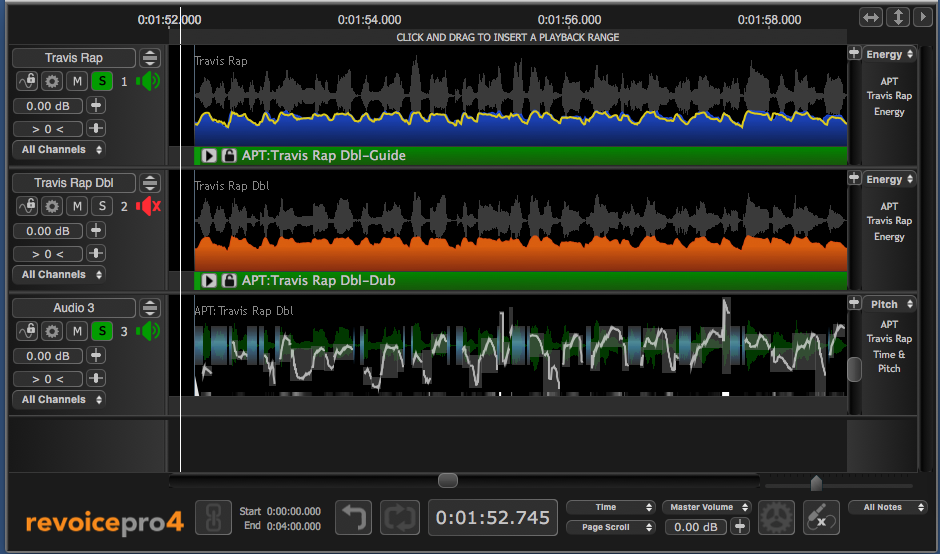Click the lock icon on Dbl-Dub region

tap(228, 281)
